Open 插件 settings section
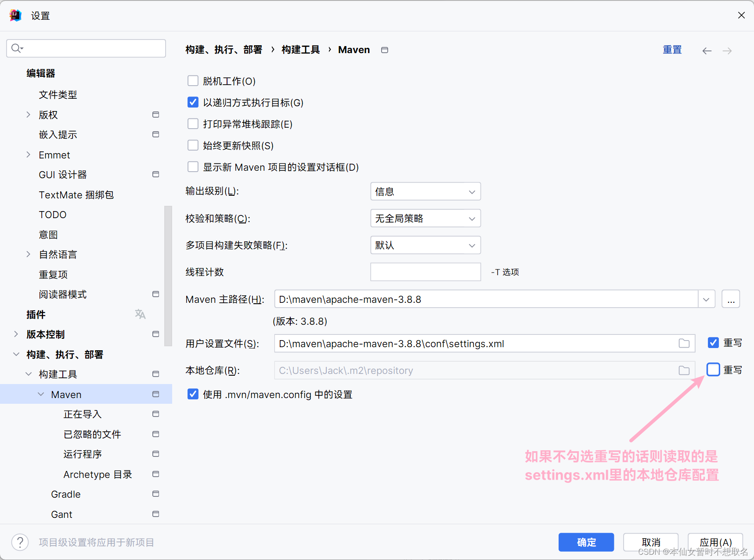Viewport: 754px width, 560px height. point(36,314)
